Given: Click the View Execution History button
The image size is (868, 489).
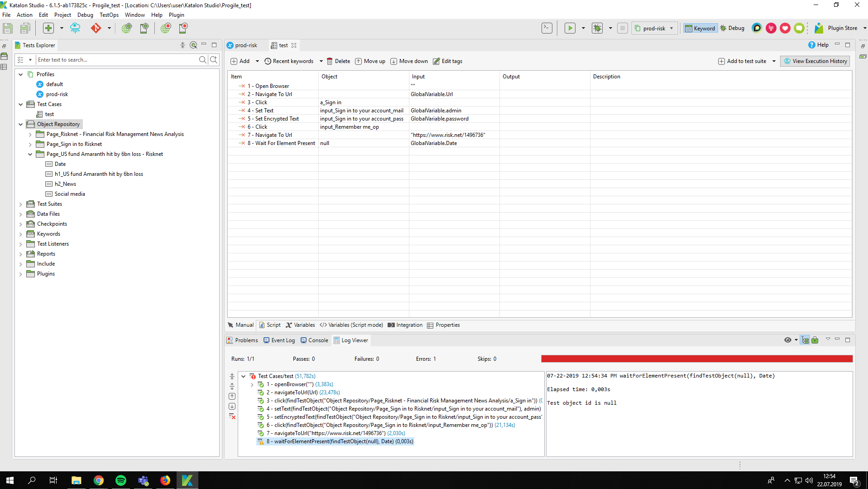Looking at the screenshot, I should click(815, 61).
